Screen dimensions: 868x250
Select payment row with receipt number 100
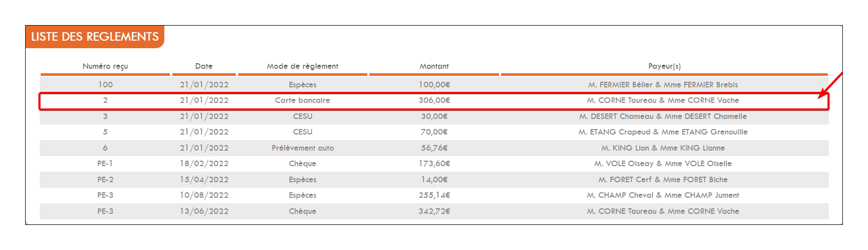pos(434,85)
